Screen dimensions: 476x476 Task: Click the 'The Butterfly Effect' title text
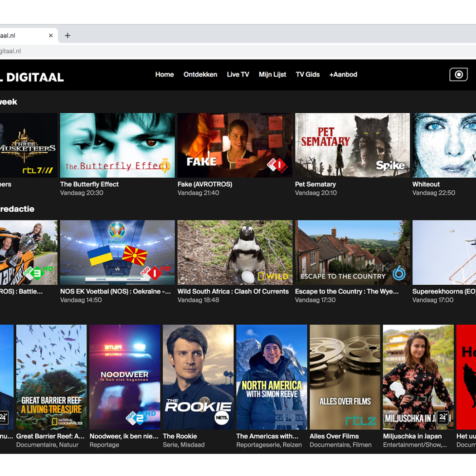tap(89, 184)
